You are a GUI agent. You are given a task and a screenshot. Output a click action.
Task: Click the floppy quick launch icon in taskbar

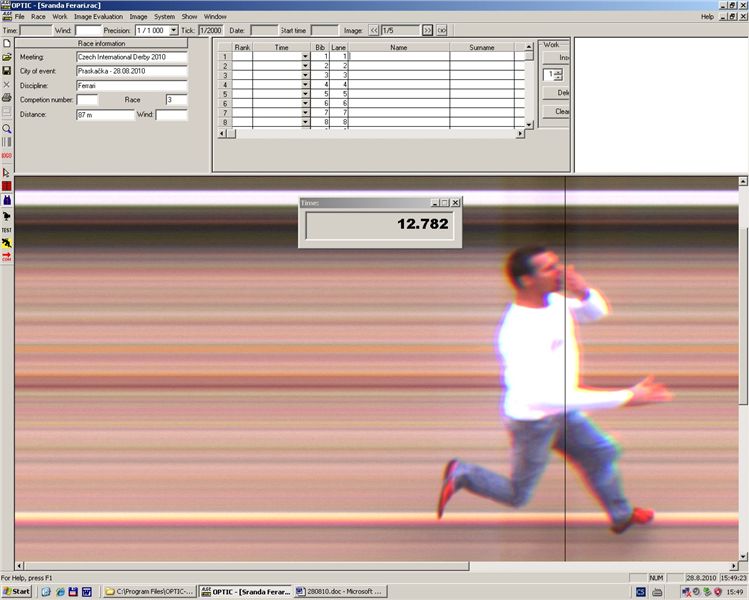click(73, 591)
